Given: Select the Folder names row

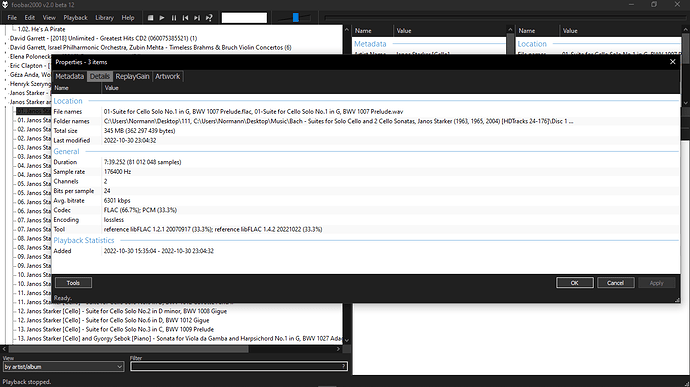Looking at the screenshot, I should pyautogui.click(x=366, y=121).
